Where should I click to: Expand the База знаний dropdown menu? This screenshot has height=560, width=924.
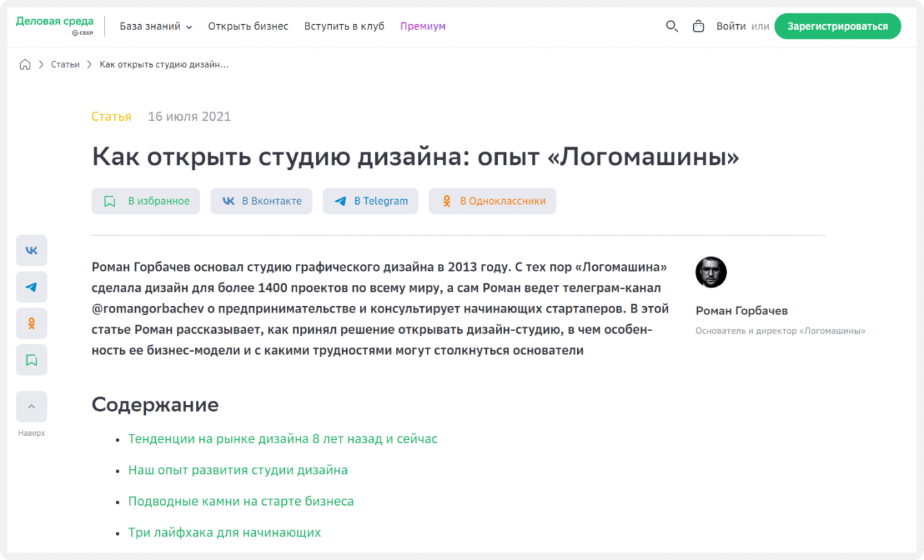pos(156,26)
